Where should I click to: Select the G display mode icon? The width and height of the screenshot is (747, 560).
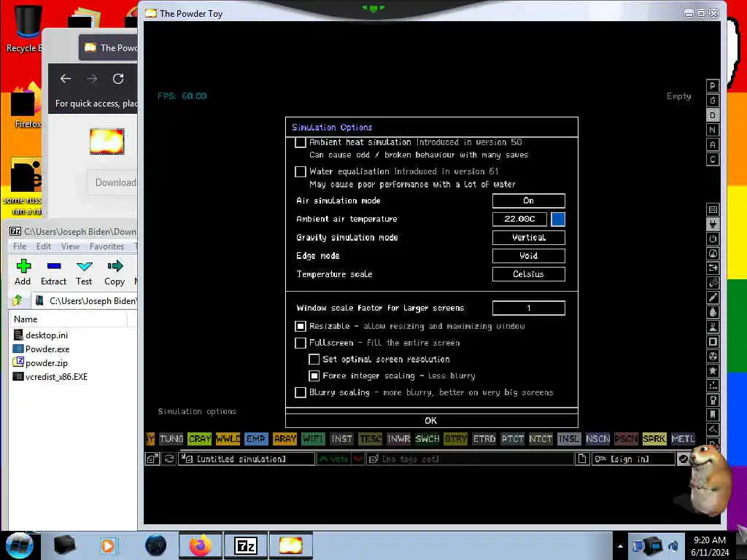712,101
